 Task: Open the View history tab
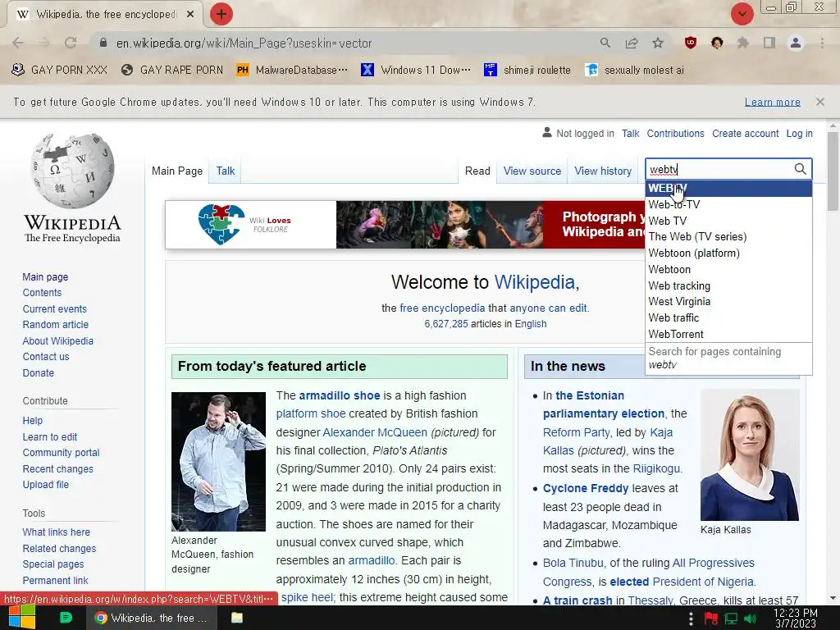[603, 171]
